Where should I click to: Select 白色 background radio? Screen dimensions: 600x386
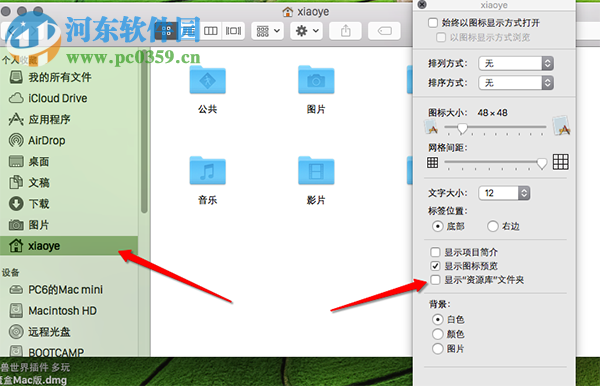point(437,319)
